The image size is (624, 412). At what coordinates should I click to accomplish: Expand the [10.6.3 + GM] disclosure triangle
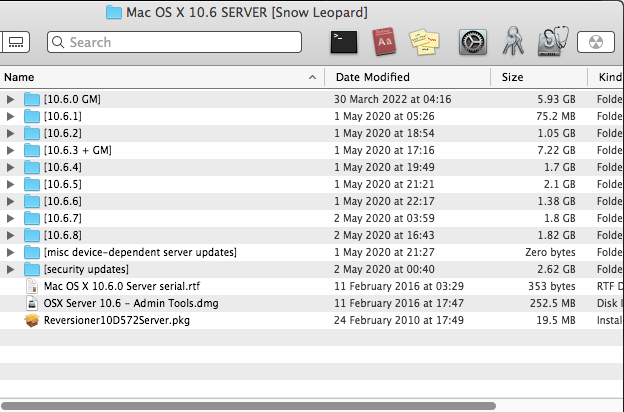[10, 150]
